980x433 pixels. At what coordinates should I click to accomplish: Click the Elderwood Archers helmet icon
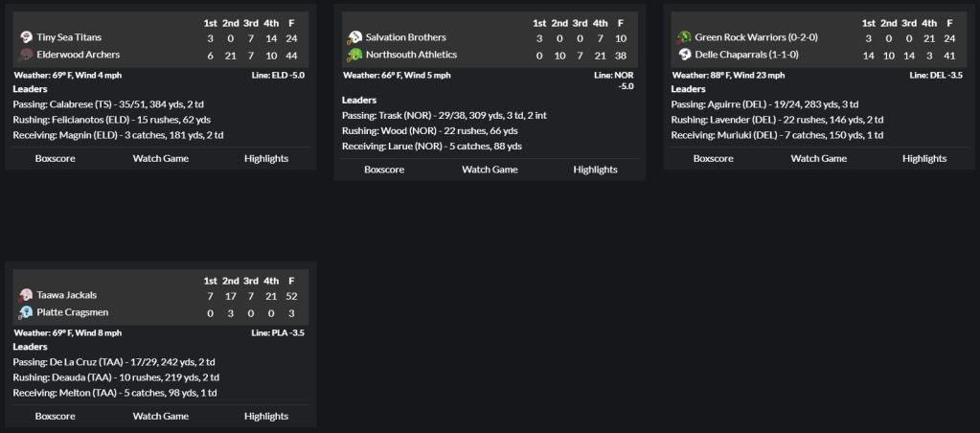pyautogui.click(x=27, y=55)
